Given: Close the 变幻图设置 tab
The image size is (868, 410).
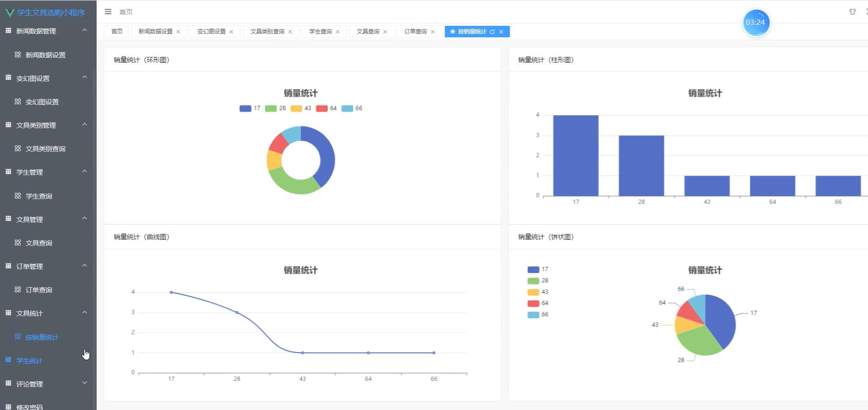Looking at the screenshot, I should tap(231, 32).
